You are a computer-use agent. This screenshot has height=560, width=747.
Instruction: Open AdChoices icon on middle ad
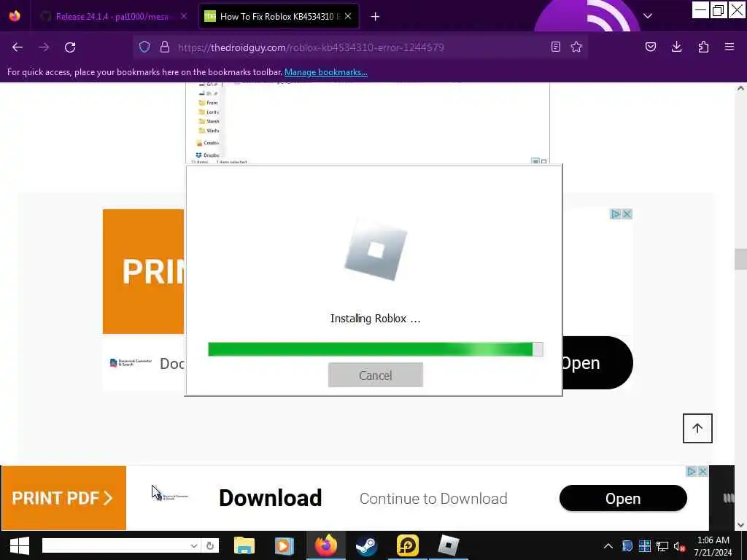[616, 214]
